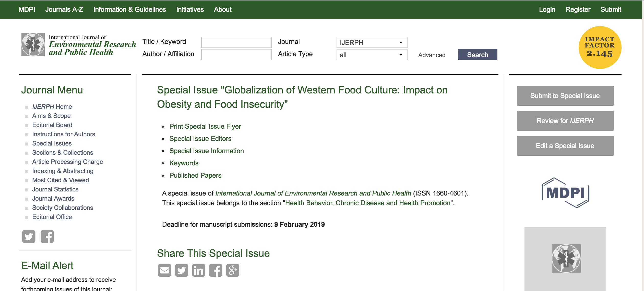Open Print Special Issue Flyer link
644x291 pixels.
click(x=205, y=126)
